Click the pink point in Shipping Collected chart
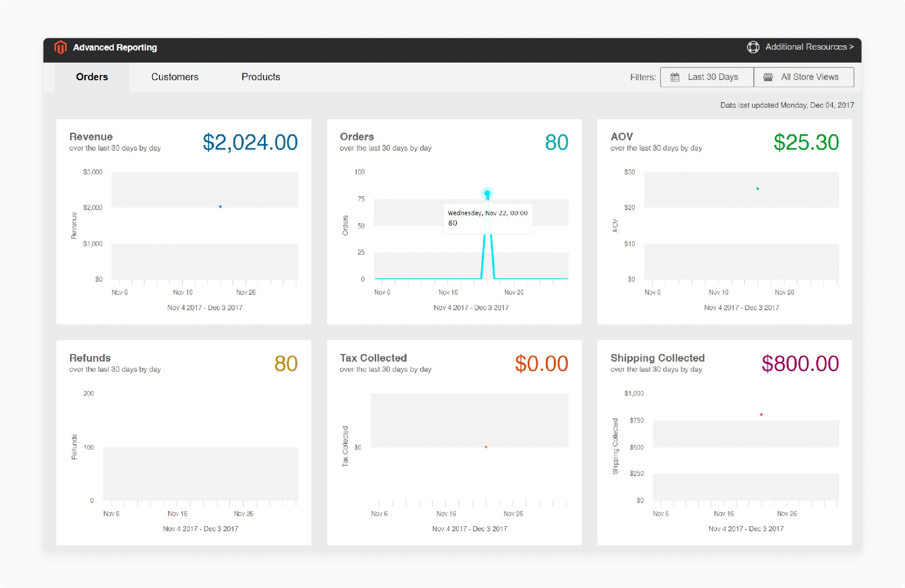 pyautogui.click(x=761, y=414)
